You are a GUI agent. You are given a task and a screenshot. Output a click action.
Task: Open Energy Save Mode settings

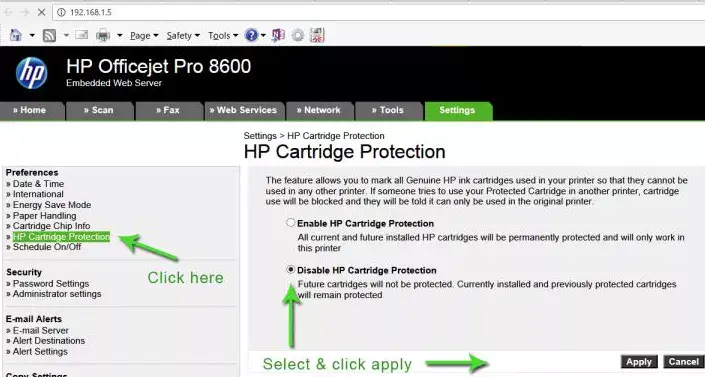[52, 205]
